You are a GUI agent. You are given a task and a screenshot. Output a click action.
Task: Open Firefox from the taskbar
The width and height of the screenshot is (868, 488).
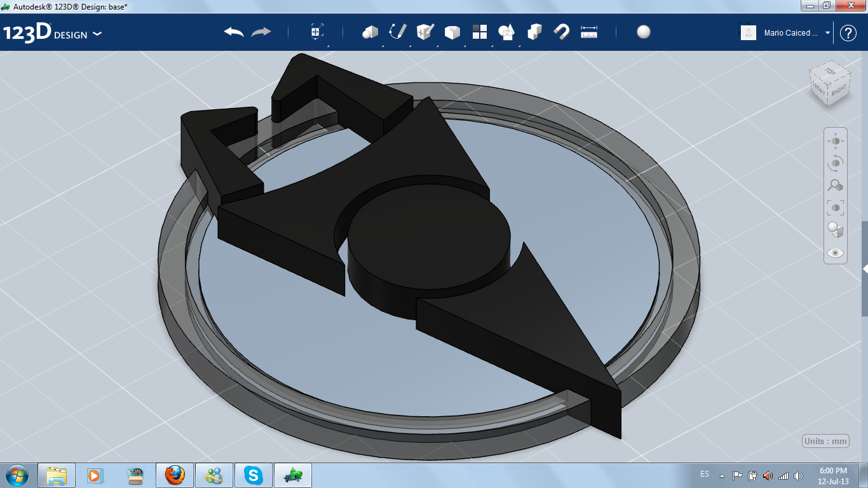[175, 475]
